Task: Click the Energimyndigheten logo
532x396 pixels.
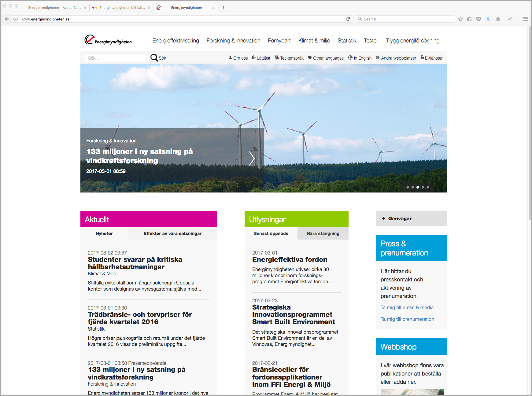Action: pos(108,40)
